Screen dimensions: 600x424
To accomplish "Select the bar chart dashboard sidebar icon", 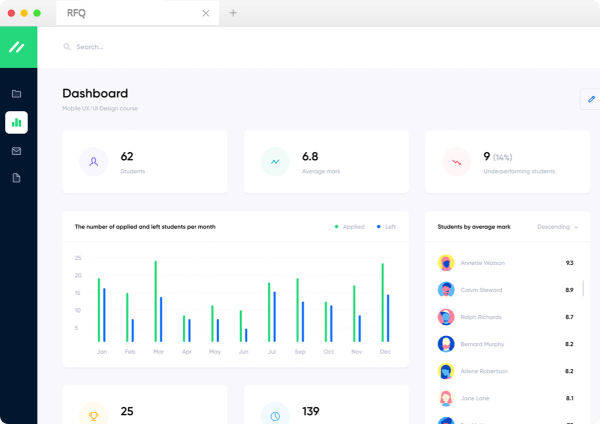I will pyautogui.click(x=16, y=123).
